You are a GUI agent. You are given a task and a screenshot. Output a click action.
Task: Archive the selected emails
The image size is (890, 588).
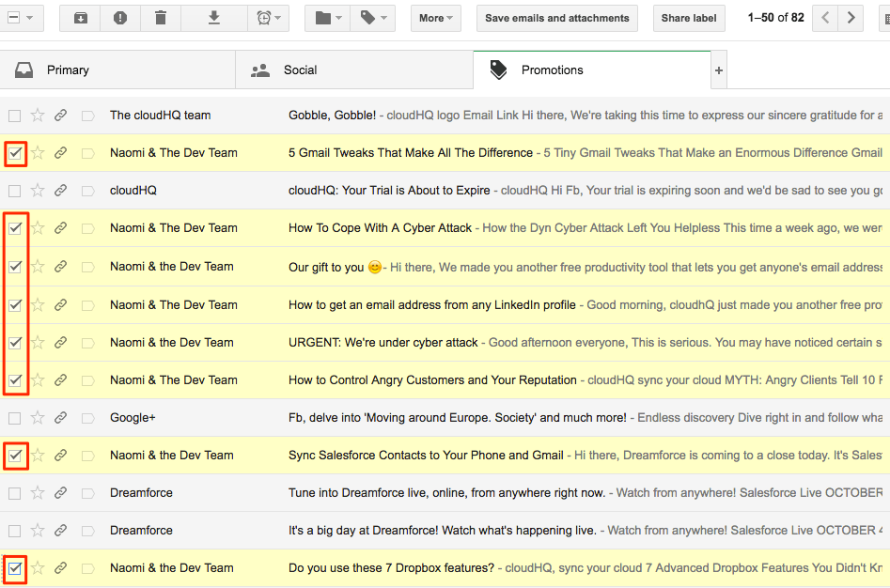pyautogui.click(x=80, y=17)
